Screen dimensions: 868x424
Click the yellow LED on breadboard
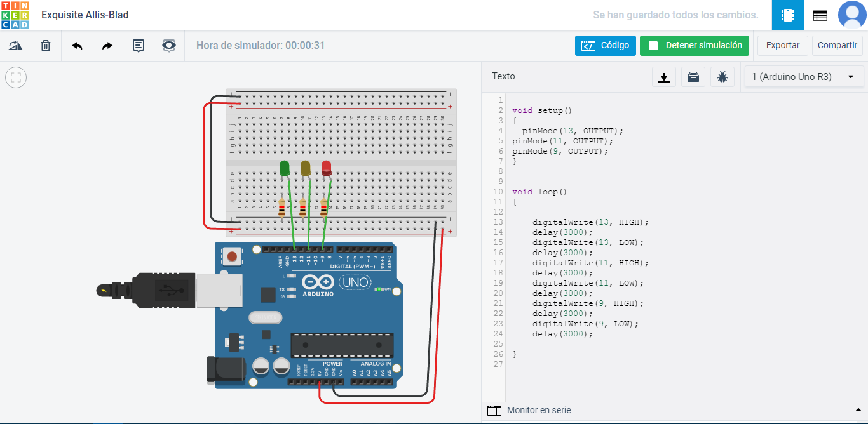[306, 168]
